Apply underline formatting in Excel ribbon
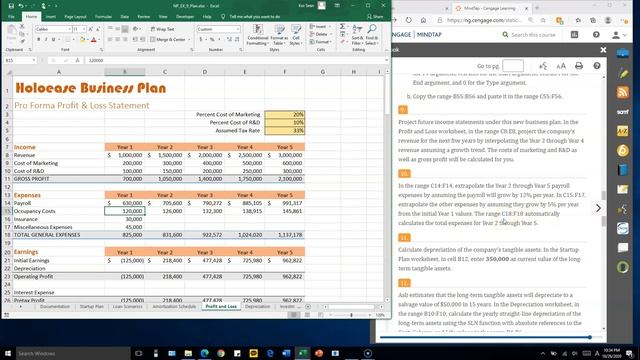Image resolution: width=640 pixels, height=360 pixels. [x=53, y=40]
